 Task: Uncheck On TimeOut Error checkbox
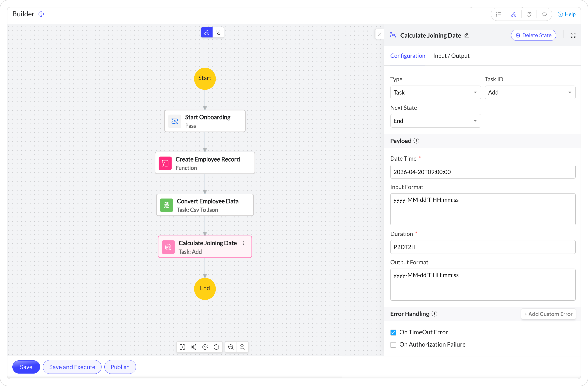[x=393, y=332]
